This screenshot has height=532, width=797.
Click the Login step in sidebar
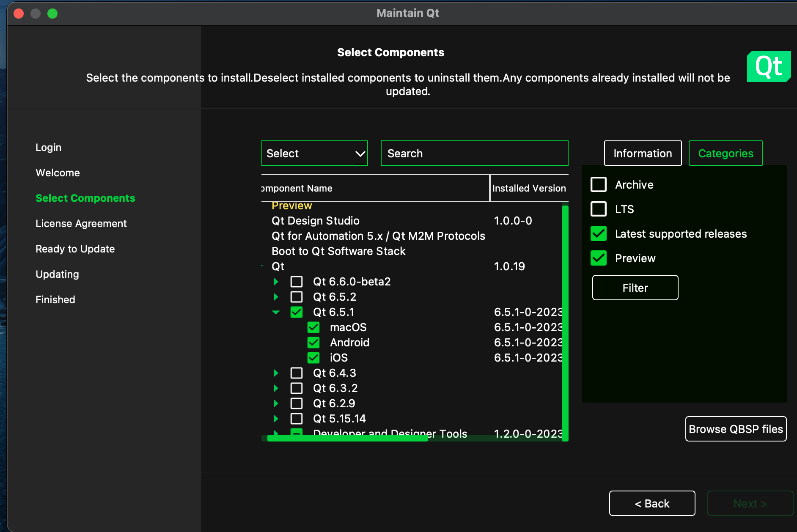point(48,147)
